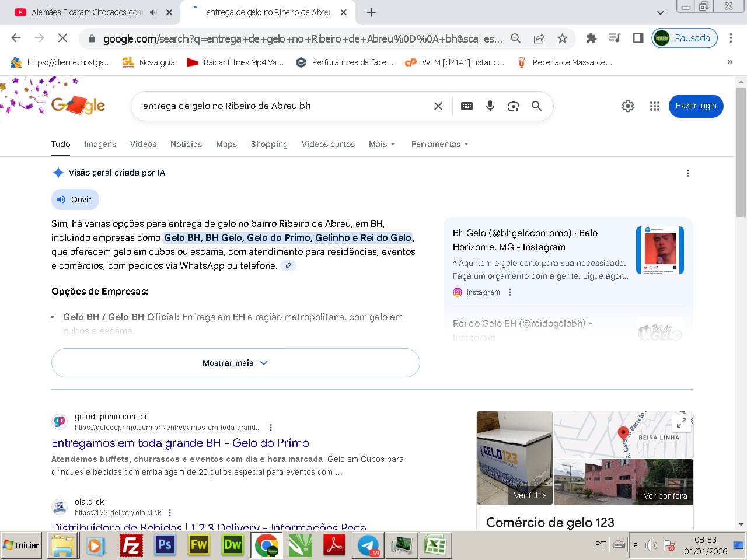
Task: Click the Fazer login button
Action: pos(696,106)
